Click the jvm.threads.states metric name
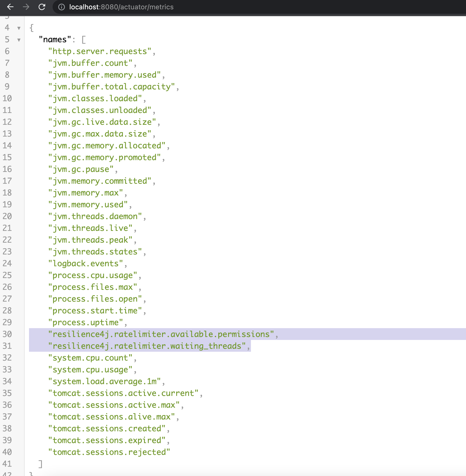 pyautogui.click(x=95, y=252)
